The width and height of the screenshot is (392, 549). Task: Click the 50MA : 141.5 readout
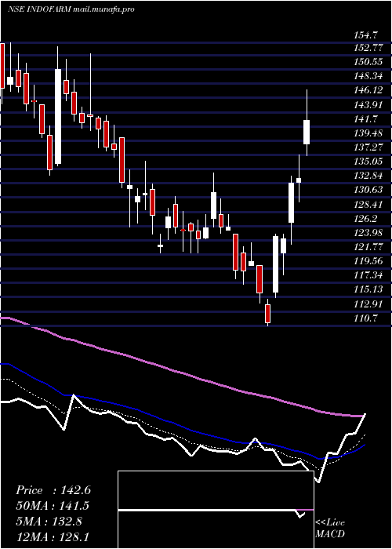(x=53, y=506)
